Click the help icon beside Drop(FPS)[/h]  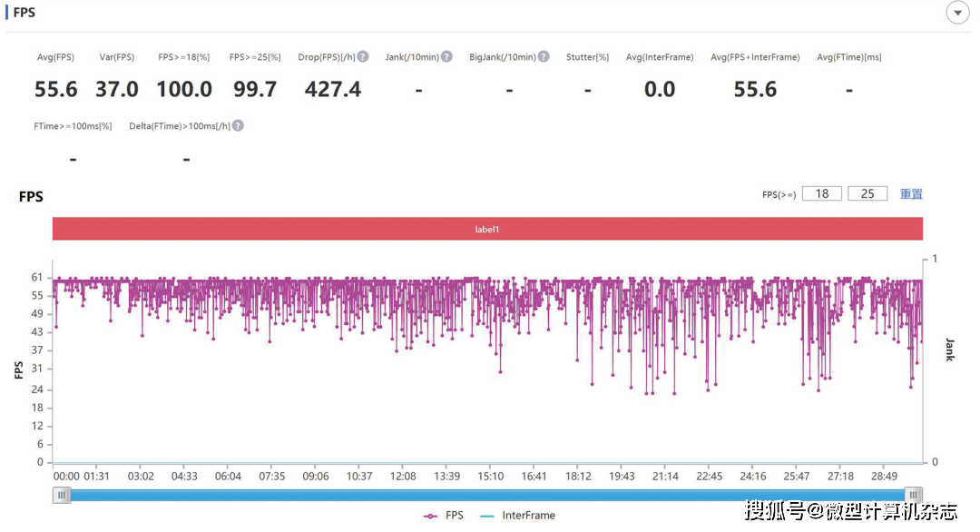tap(363, 57)
